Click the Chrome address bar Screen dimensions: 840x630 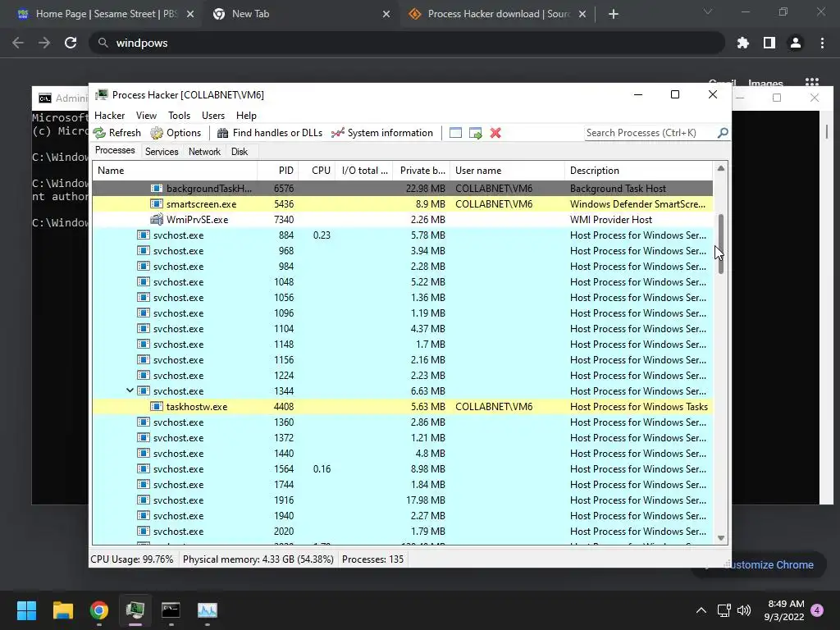(x=407, y=43)
